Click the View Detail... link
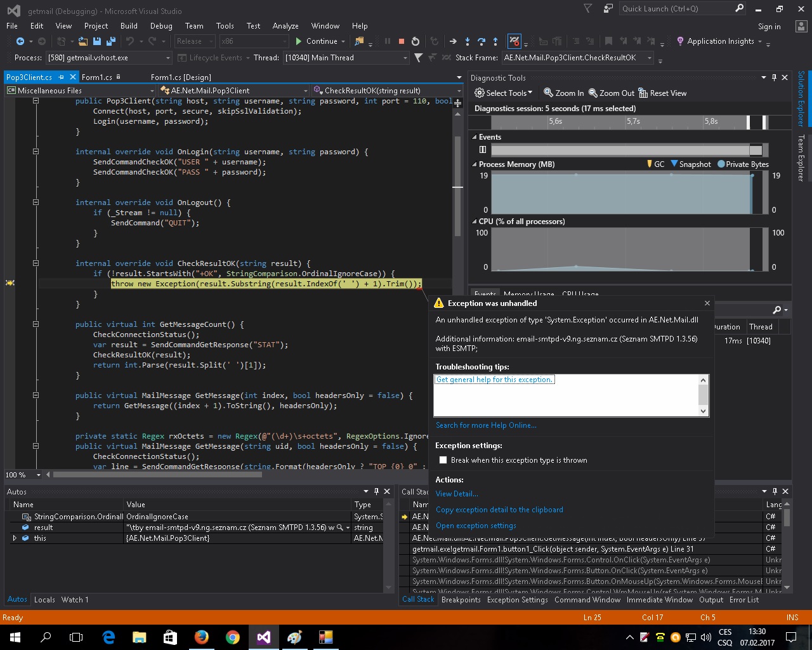 pyautogui.click(x=457, y=494)
